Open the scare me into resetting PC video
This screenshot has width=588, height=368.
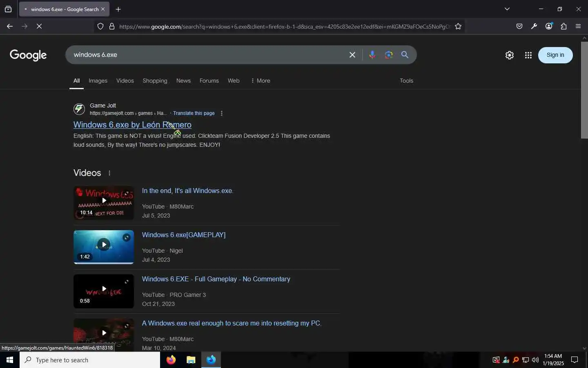[x=232, y=323]
